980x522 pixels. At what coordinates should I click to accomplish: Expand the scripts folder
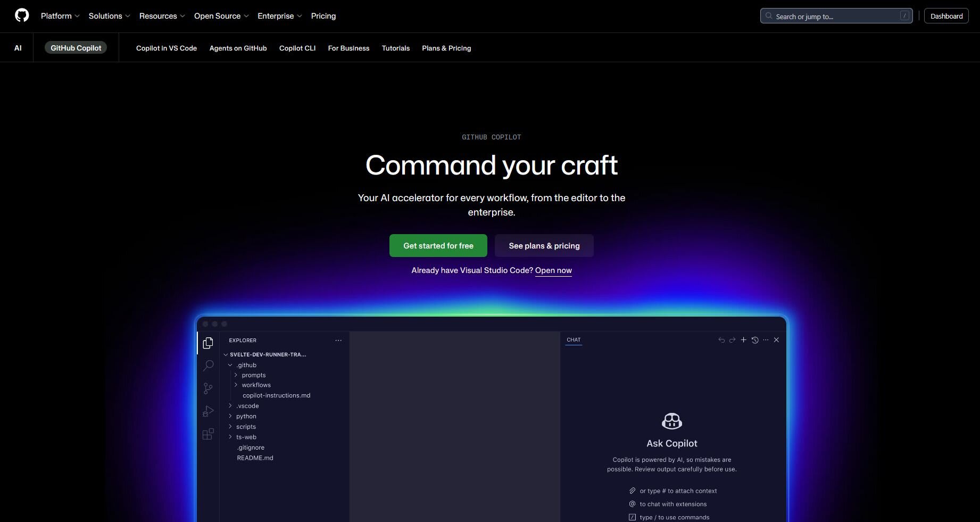[230, 427]
